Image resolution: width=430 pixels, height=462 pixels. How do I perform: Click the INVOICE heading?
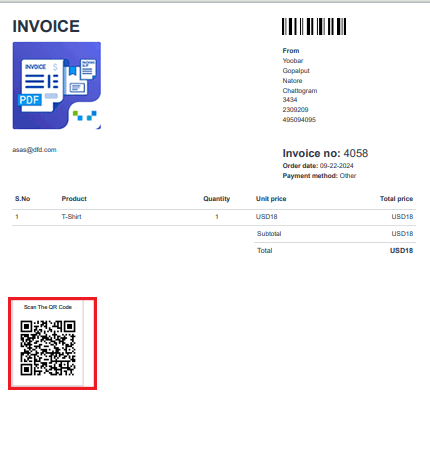pos(46,26)
